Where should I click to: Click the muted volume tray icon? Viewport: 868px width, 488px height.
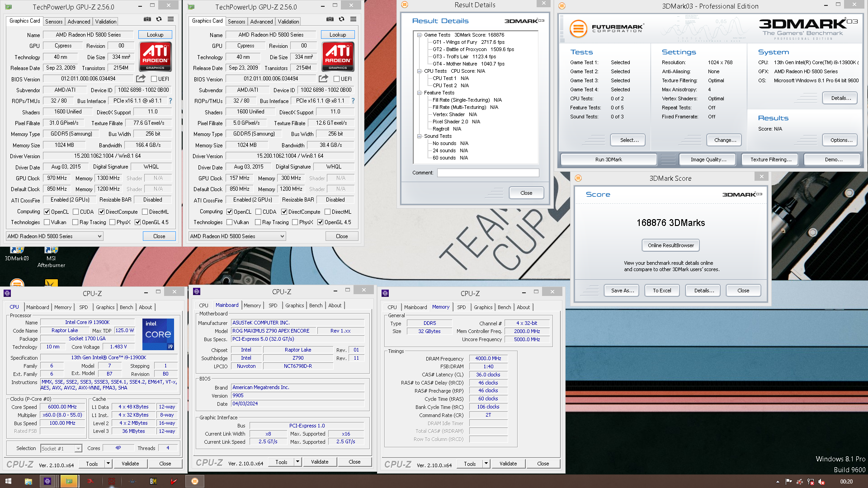coord(821,482)
